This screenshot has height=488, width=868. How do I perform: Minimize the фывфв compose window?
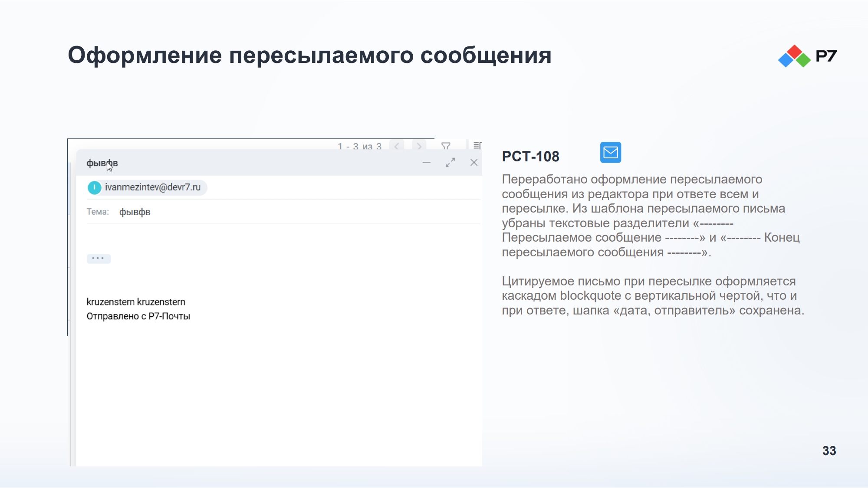coord(427,163)
